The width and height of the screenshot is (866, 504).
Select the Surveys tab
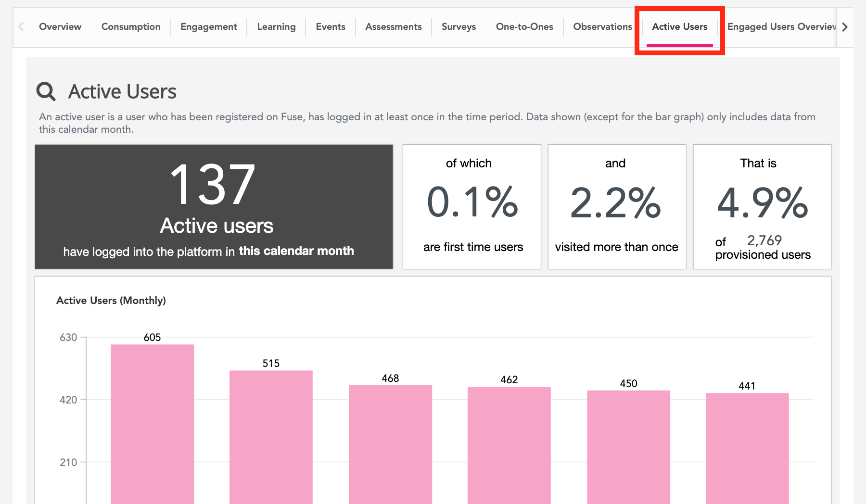pos(458,27)
